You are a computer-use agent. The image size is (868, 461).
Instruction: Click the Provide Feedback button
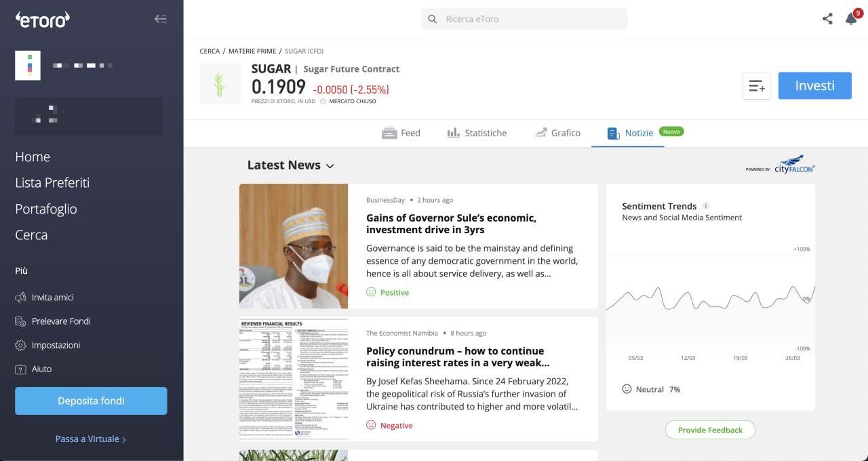pos(710,430)
